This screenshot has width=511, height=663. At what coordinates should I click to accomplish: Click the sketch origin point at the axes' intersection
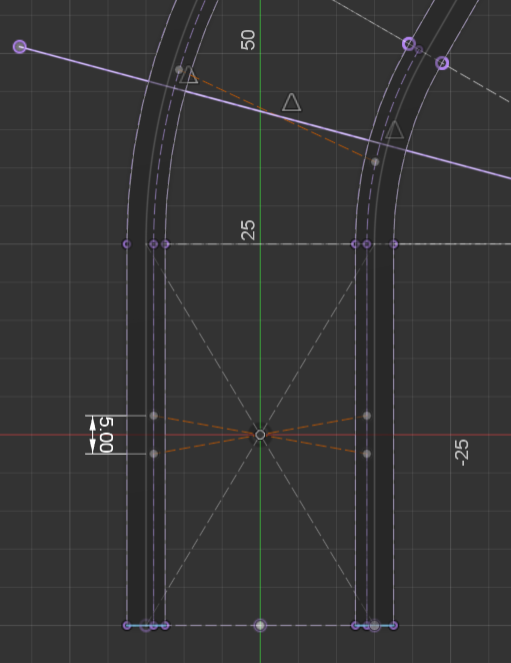pos(260,435)
